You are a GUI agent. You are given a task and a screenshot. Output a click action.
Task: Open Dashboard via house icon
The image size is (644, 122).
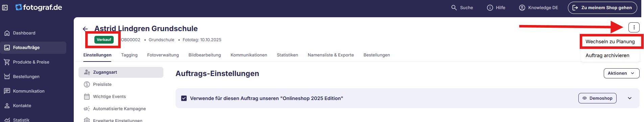(7, 33)
